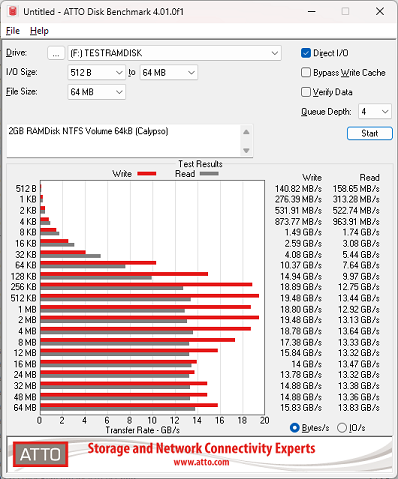This screenshot has width=398, height=479.
Task: Click the '7.64 GB/s' read value
Action: tap(361, 265)
